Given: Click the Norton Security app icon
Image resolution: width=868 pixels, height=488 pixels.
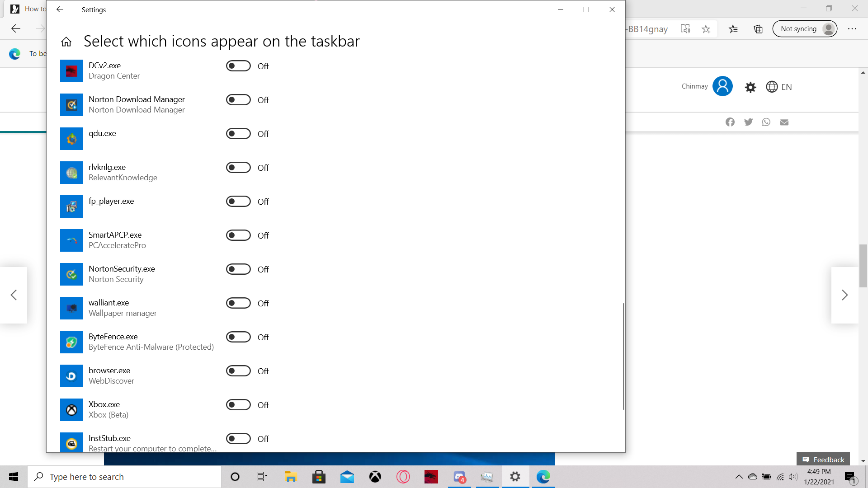Looking at the screenshot, I should click(x=71, y=274).
